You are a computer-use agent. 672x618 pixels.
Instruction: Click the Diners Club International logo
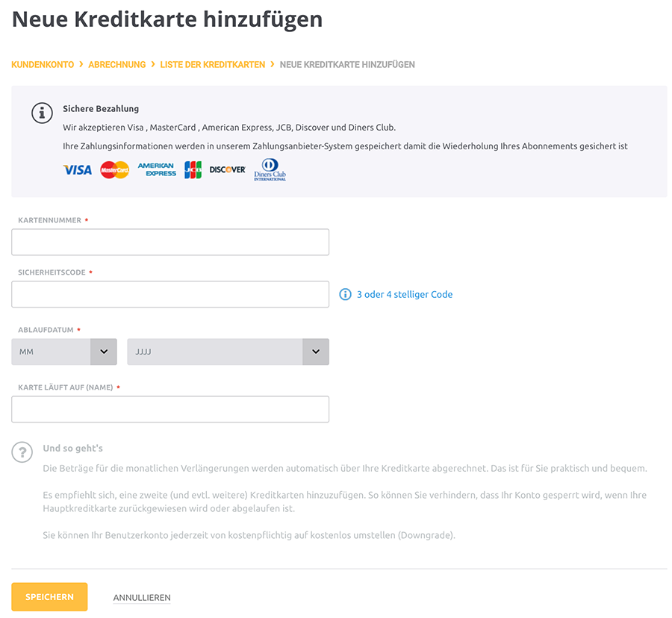(270, 170)
